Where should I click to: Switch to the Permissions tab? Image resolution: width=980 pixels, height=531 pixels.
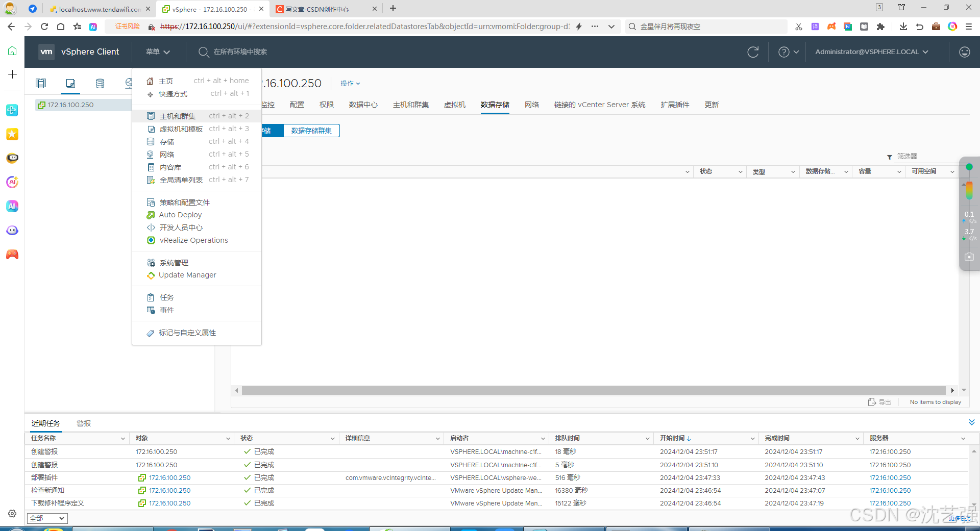click(327, 105)
